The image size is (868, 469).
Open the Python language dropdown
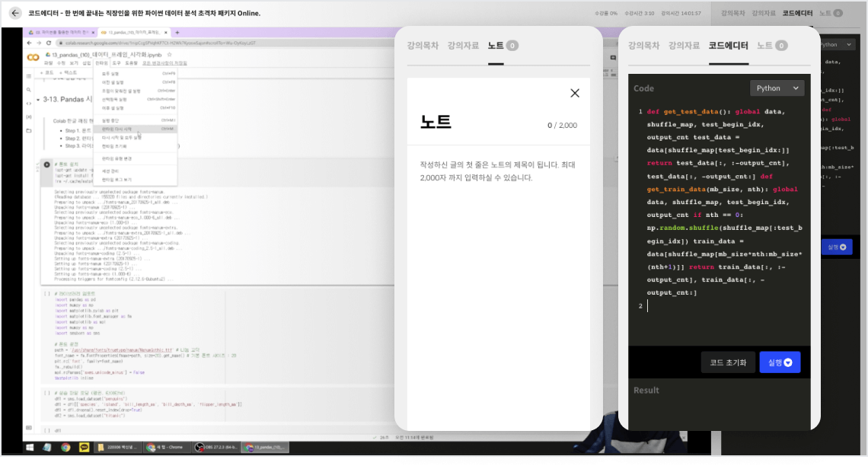click(x=777, y=88)
